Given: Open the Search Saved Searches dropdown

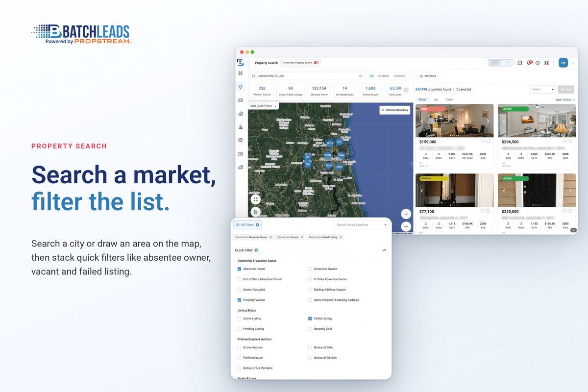Looking at the screenshot, I should (x=362, y=225).
